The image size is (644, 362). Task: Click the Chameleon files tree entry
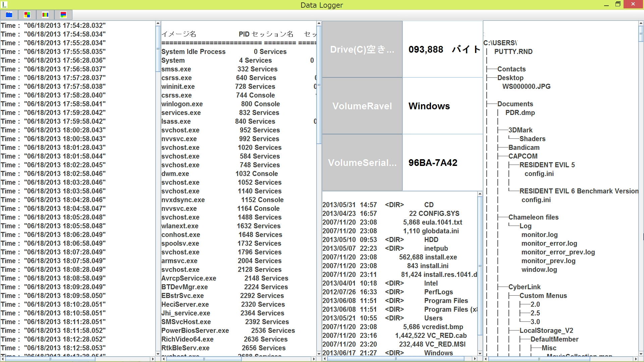[x=533, y=217]
